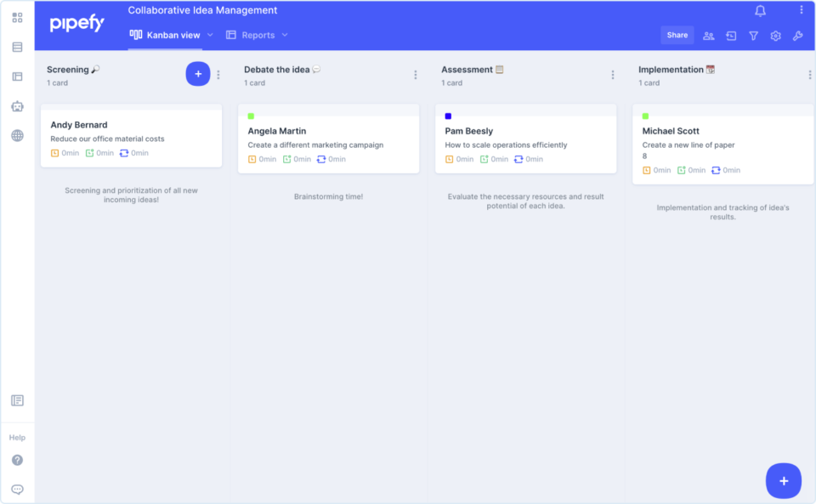Open the filter icon in the toolbar

(x=753, y=35)
